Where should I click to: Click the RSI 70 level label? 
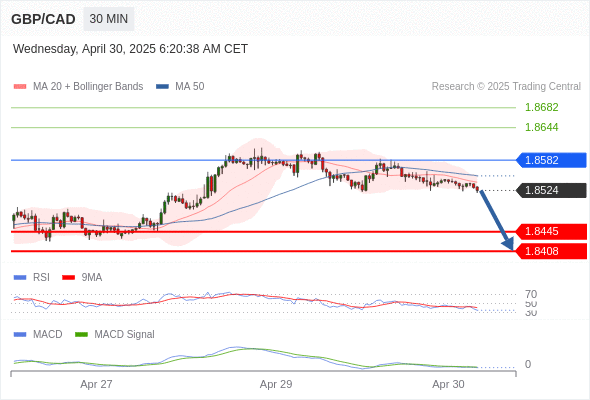(x=531, y=294)
